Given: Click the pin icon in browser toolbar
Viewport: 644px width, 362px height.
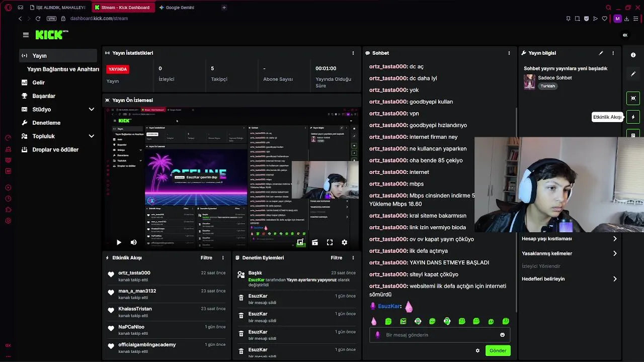Looking at the screenshot, I should [569, 19].
